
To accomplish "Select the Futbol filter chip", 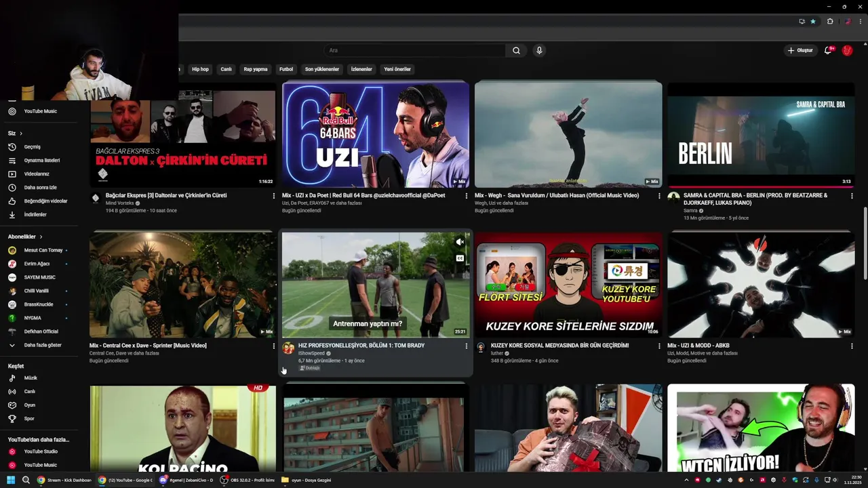I will point(286,69).
